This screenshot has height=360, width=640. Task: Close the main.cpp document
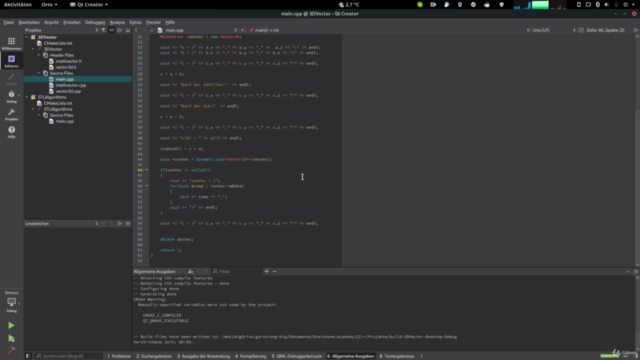click(x=242, y=30)
